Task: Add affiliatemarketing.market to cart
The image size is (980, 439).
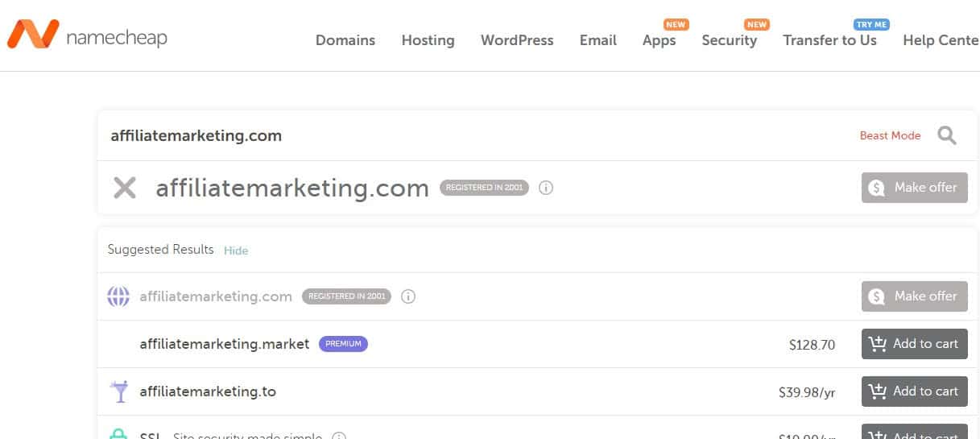Action: 914,344
